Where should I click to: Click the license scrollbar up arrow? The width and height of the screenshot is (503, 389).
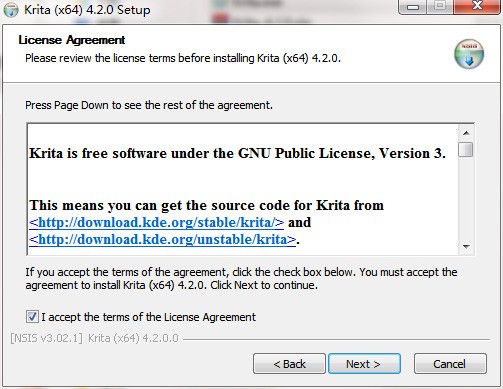pos(466,133)
